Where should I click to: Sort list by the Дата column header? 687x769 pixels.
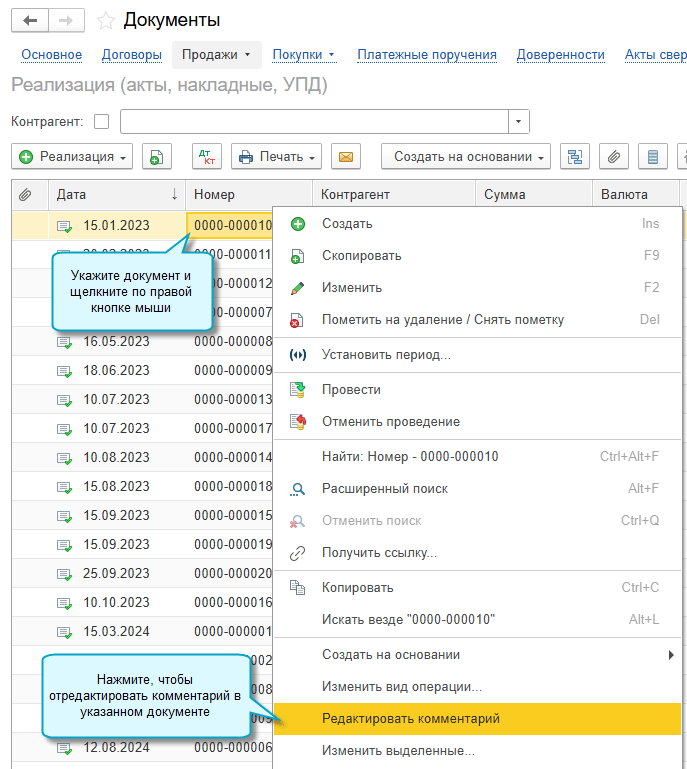tap(114, 195)
